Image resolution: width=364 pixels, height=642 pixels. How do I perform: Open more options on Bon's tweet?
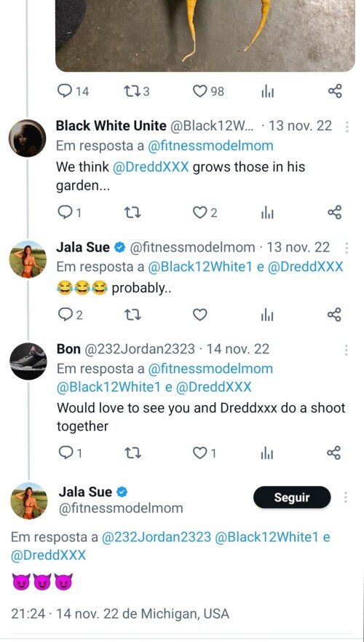pyautogui.click(x=346, y=350)
